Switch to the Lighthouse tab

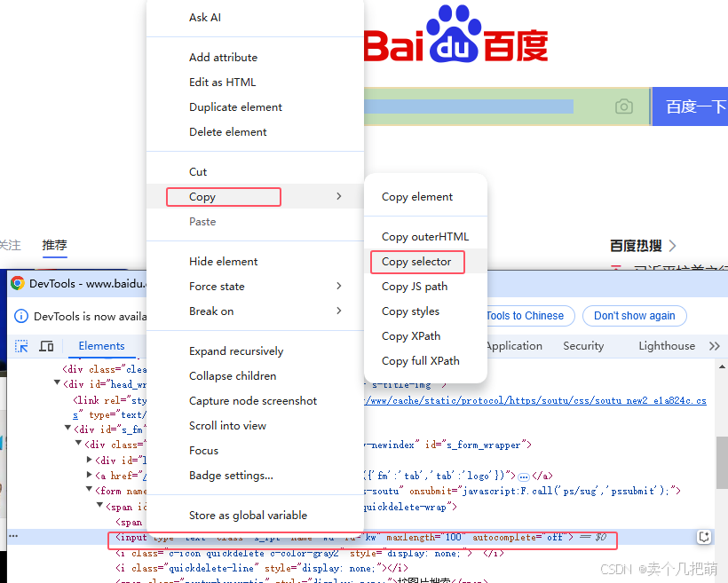click(x=667, y=346)
